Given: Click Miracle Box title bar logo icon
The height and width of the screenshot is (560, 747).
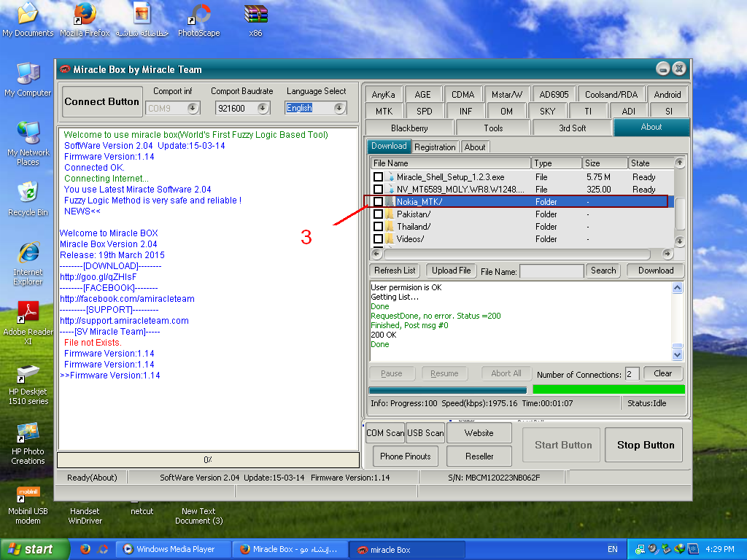Looking at the screenshot, I should tap(65, 69).
